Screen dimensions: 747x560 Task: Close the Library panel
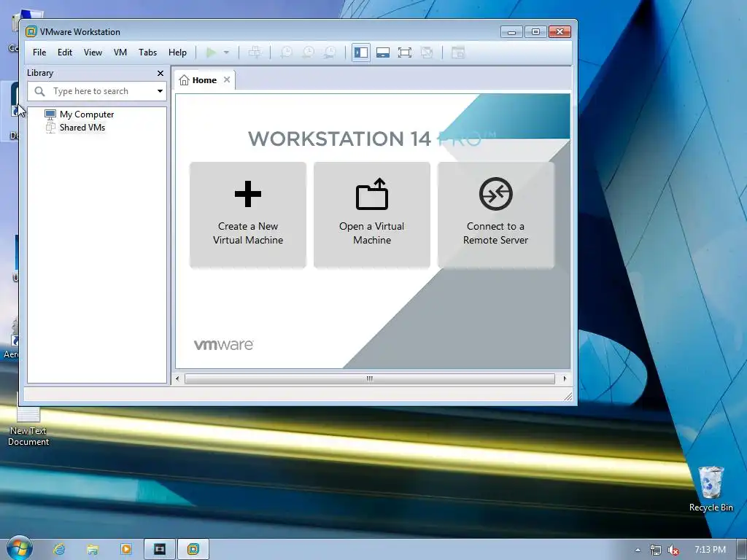[160, 74]
